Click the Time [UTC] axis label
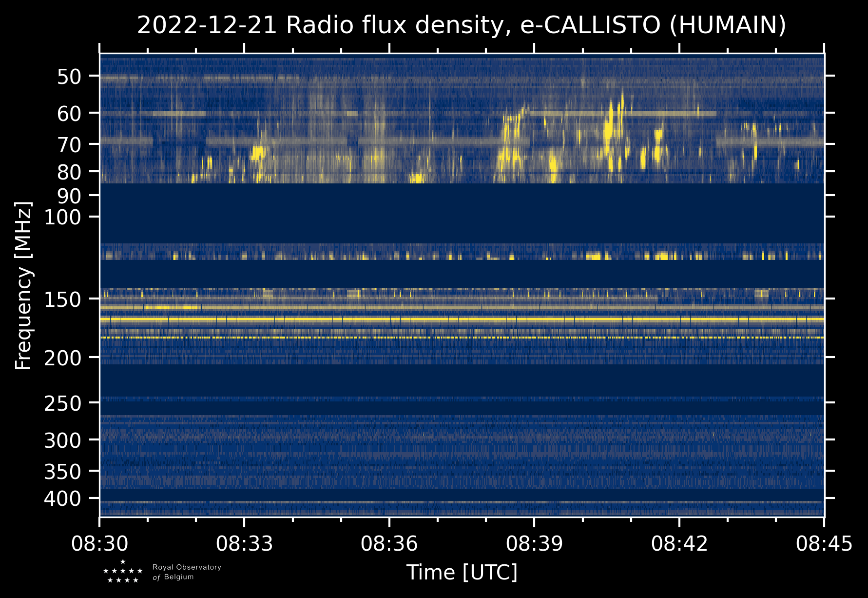Image resolution: width=868 pixels, height=598 pixels. click(x=462, y=572)
